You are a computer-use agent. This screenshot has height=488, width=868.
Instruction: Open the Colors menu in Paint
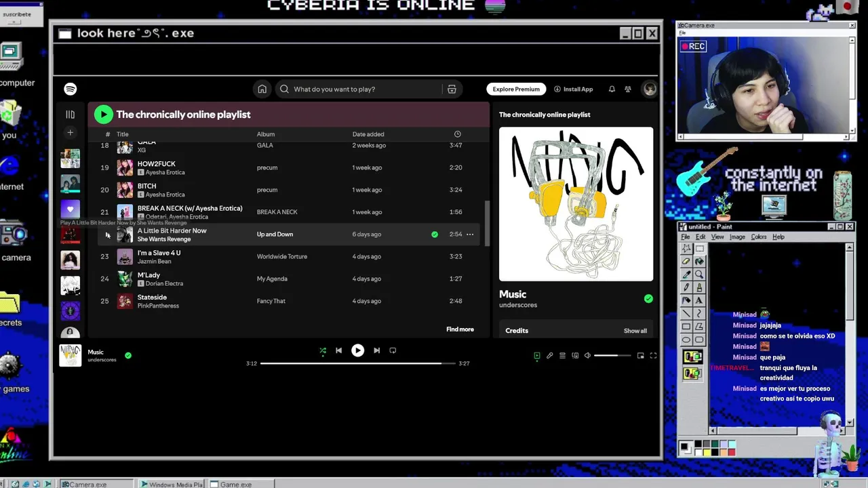point(759,237)
